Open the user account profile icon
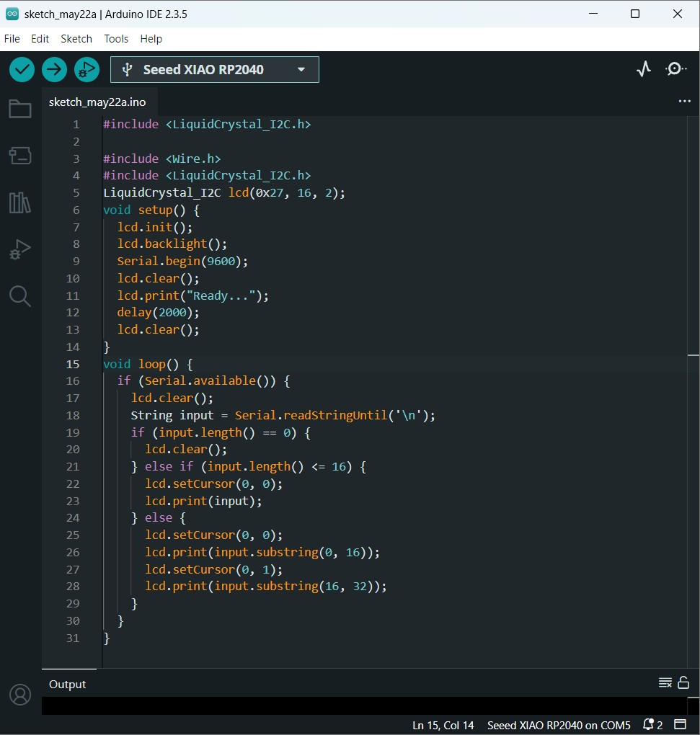Screen dimensions: 700x735 pos(20,695)
